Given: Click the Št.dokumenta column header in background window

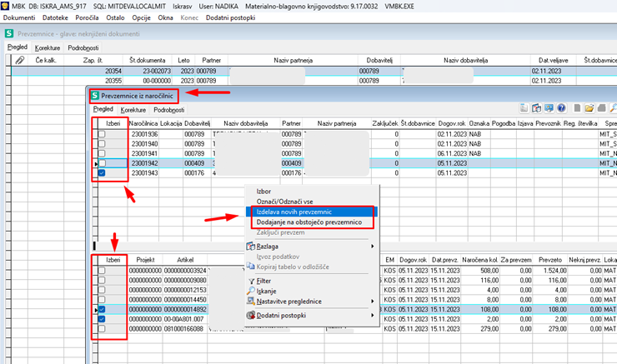Looking at the screenshot, I should (x=148, y=60).
